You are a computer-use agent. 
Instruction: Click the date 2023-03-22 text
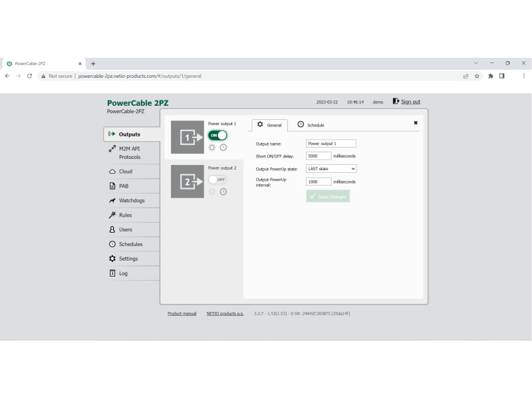[x=327, y=102]
